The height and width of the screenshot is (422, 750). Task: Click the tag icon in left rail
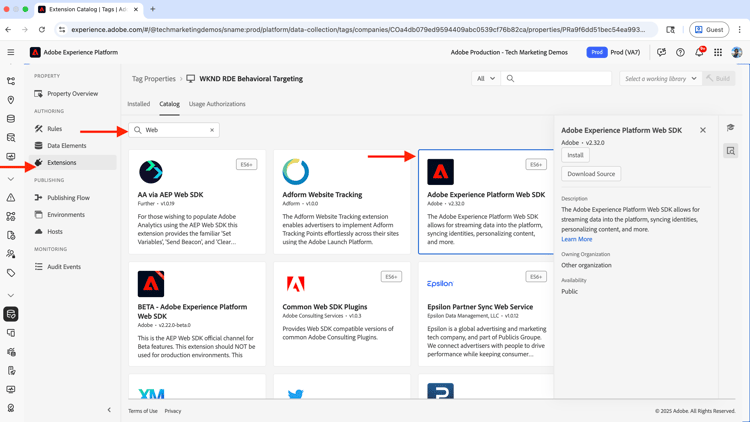11,273
